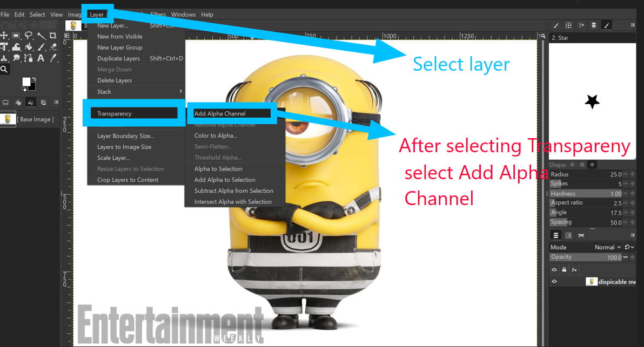
Task: Open the brush editor dock configuration menu
Action: click(633, 25)
